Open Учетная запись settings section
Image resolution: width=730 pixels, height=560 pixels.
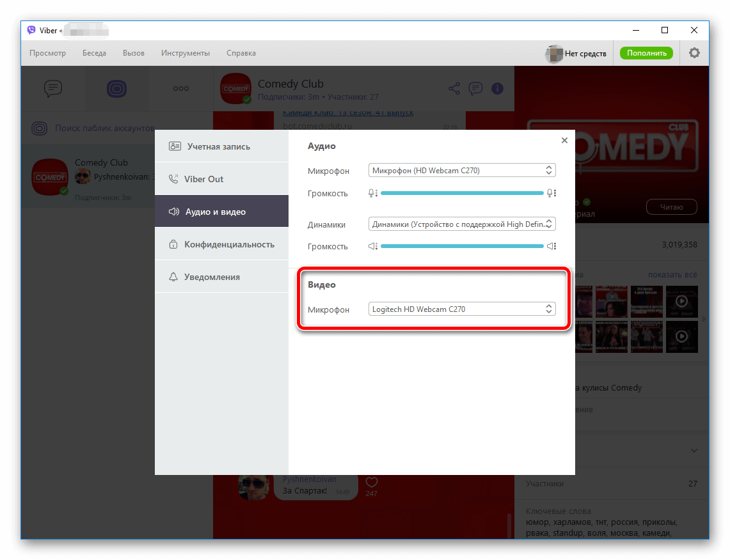(221, 146)
